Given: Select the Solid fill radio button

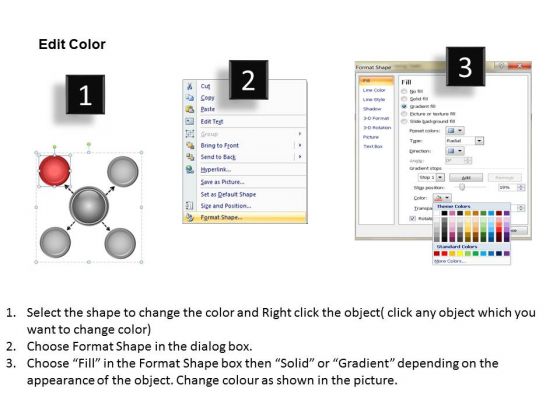Looking at the screenshot, I should click(x=404, y=99).
